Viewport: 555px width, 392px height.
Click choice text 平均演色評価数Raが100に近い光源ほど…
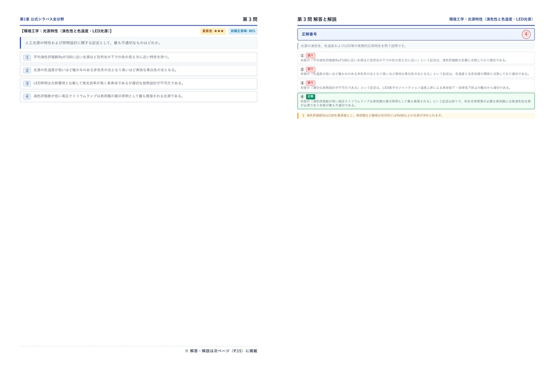coord(101,57)
